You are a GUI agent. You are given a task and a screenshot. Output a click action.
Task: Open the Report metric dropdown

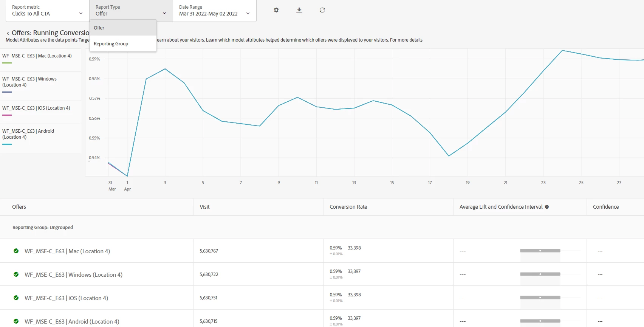pyautogui.click(x=47, y=11)
